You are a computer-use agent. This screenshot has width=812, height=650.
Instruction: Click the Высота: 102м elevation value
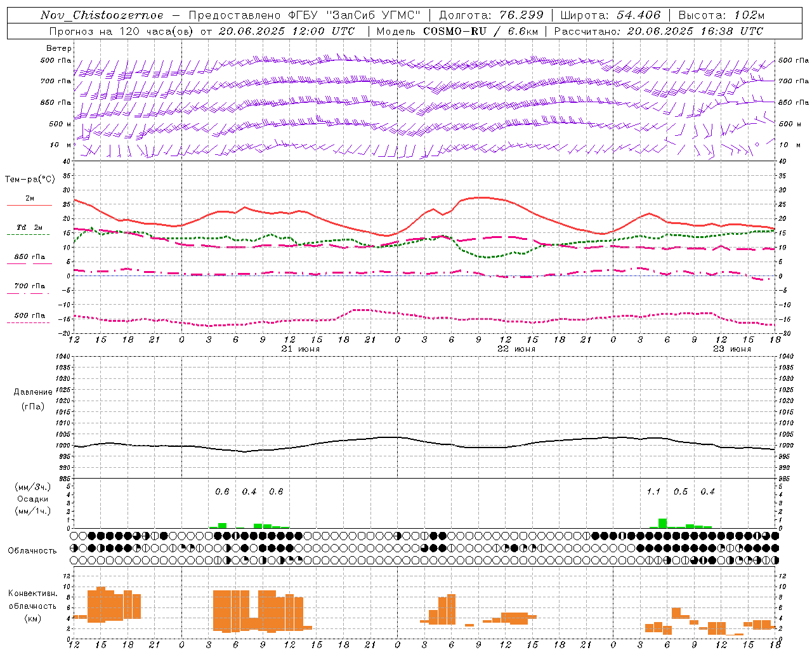click(721, 15)
